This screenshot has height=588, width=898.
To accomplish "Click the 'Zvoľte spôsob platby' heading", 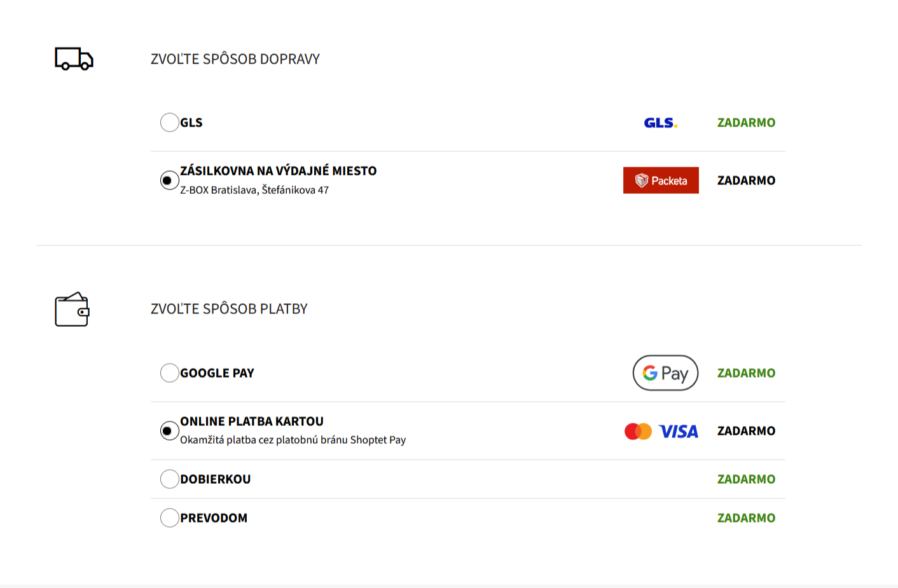I will (229, 309).
